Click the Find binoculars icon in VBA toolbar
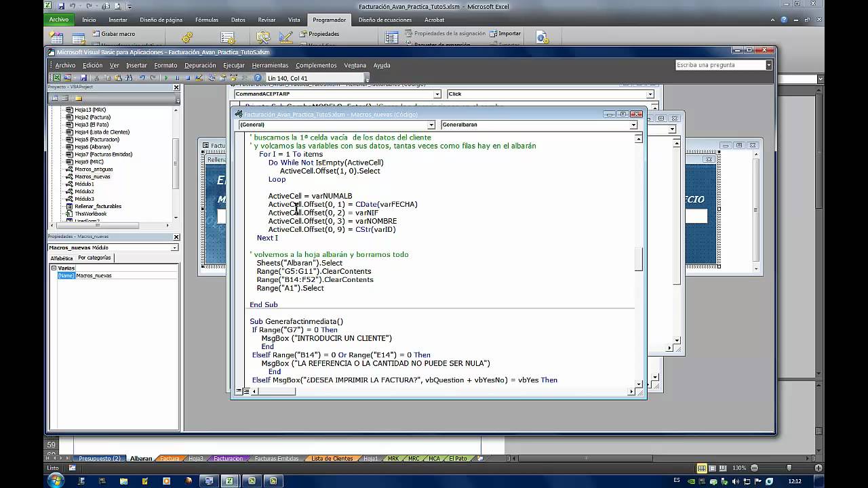Image resolution: width=868 pixels, height=488 pixels. tap(129, 78)
